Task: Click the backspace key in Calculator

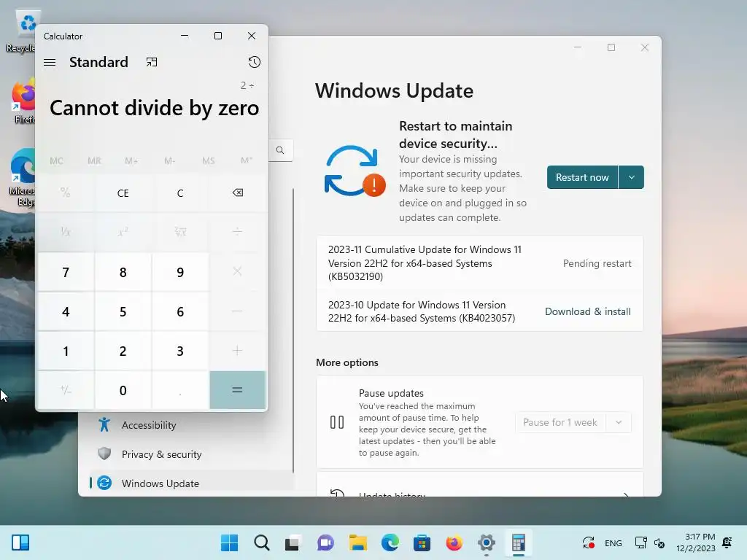Action: (237, 192)
